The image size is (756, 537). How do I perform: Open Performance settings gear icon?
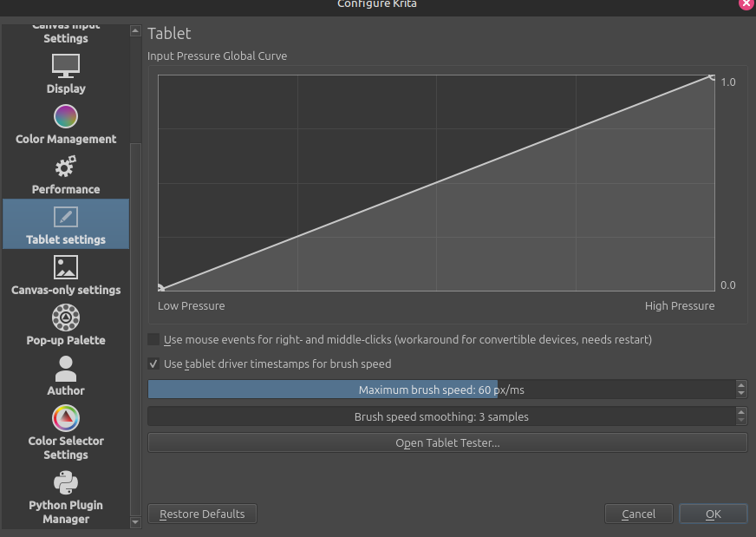(x=66, y=166)
